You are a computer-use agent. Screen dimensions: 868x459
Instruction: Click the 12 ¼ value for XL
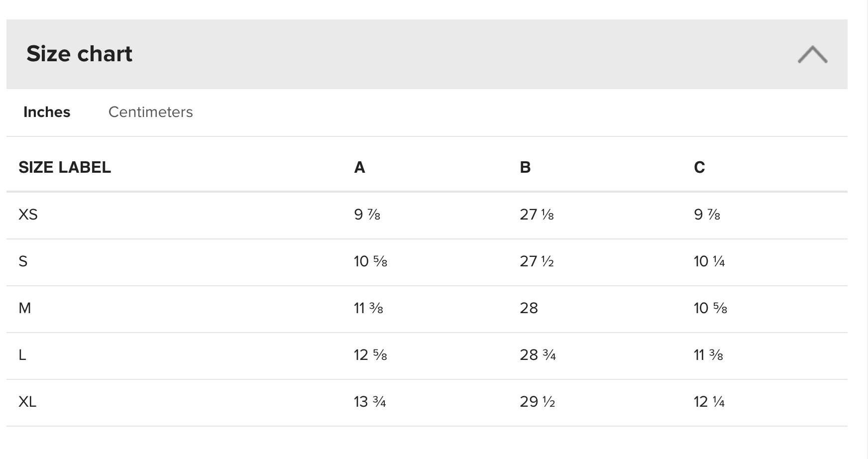pyautogui.click(x=709, y=402)
